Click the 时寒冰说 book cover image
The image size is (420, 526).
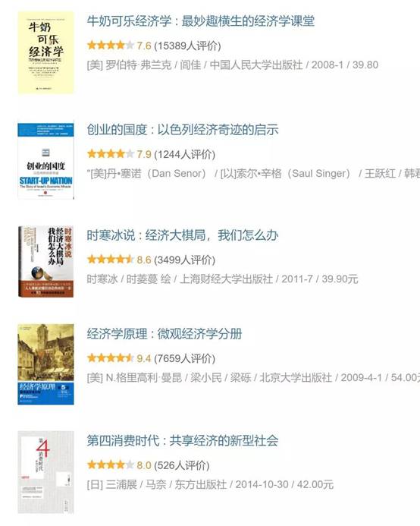[x=46, y=262]
